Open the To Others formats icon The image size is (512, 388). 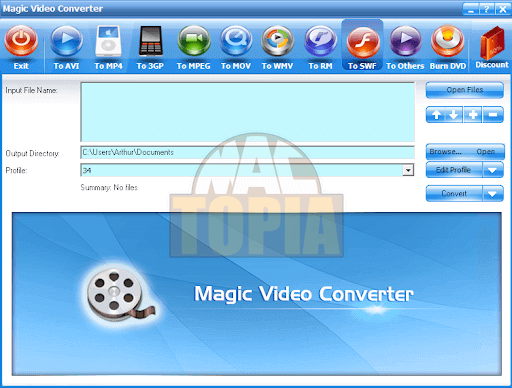(x=405, y=41)
